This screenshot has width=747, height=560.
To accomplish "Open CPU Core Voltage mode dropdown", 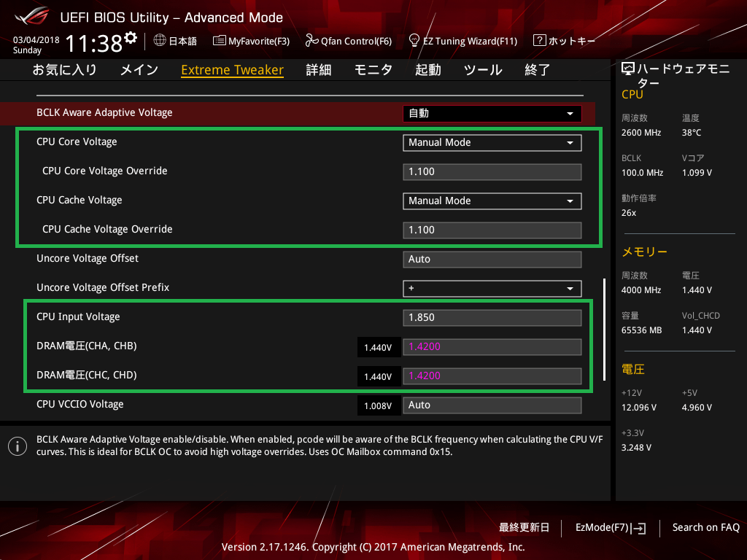I will point(492,143).
